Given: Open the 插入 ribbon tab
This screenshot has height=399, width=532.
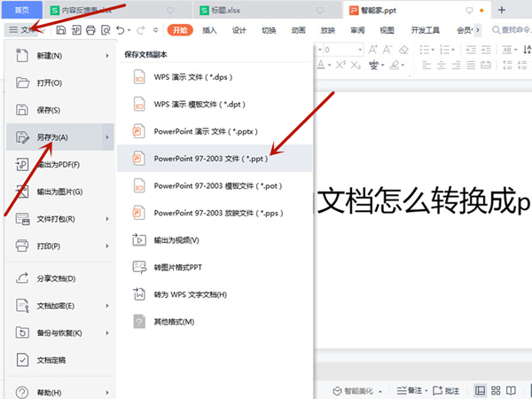Looking at the screenshot, I should (x=209, y=30).
